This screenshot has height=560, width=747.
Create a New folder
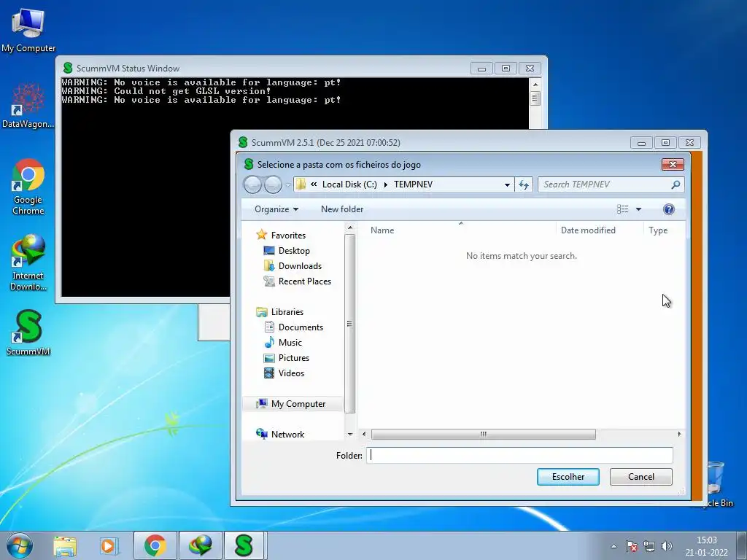[x=342, y=209]
